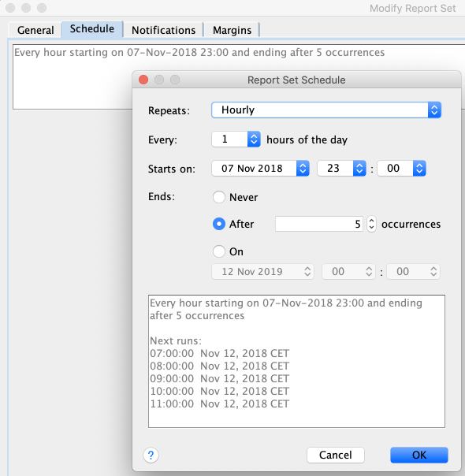
Task: Open the Repeats Hourly dropdown
Action: (x=326, y=110)
